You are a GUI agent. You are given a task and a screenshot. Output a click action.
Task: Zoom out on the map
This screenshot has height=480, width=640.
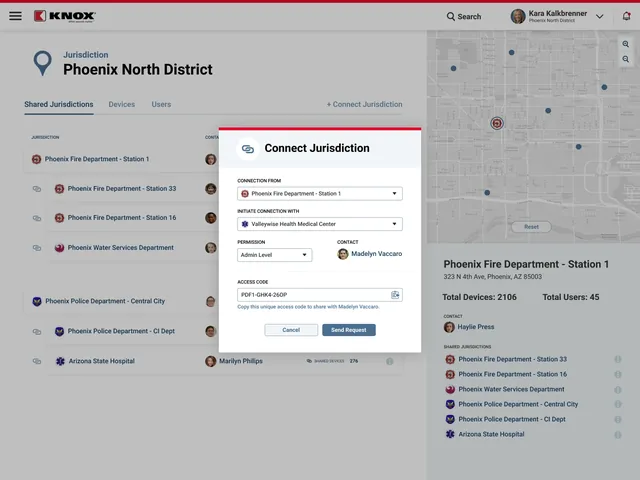625,59
